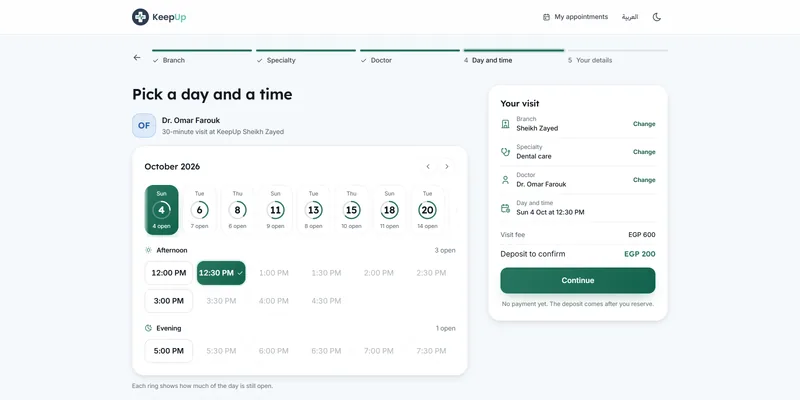Click the Afternoon sun icon
Image resolution: width=800 pixels, height=400 pixels.
(148, 251)
